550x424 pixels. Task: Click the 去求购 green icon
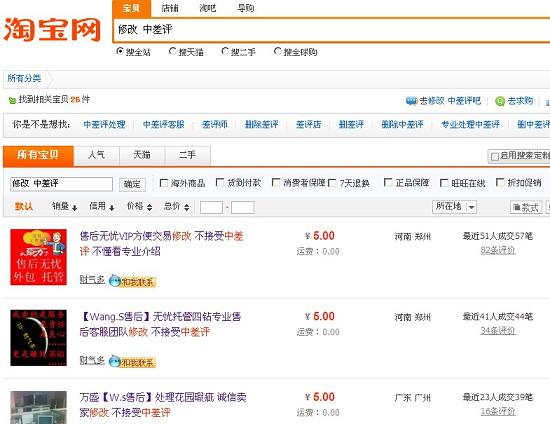point(499,101)
